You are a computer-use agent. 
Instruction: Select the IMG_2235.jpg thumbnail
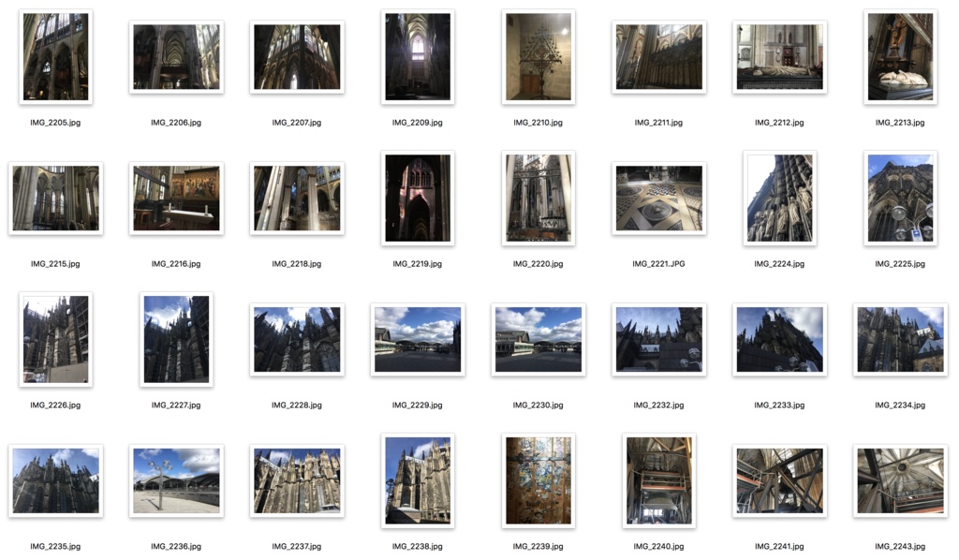click(55, 480)
